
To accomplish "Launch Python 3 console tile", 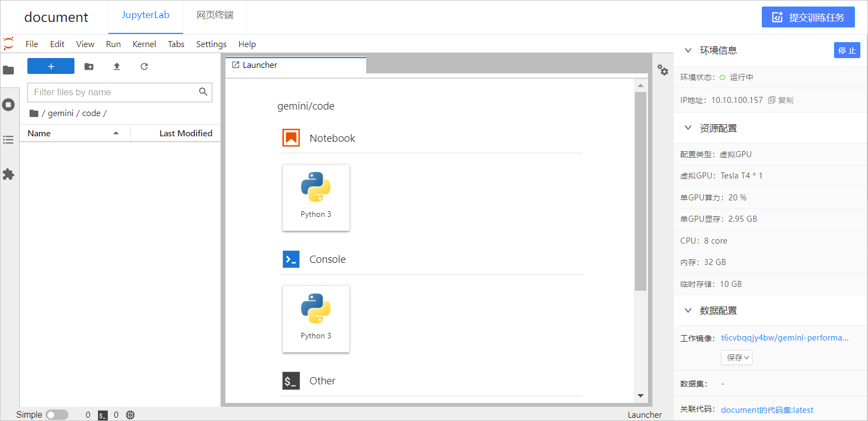I will (x=316, y=319).
